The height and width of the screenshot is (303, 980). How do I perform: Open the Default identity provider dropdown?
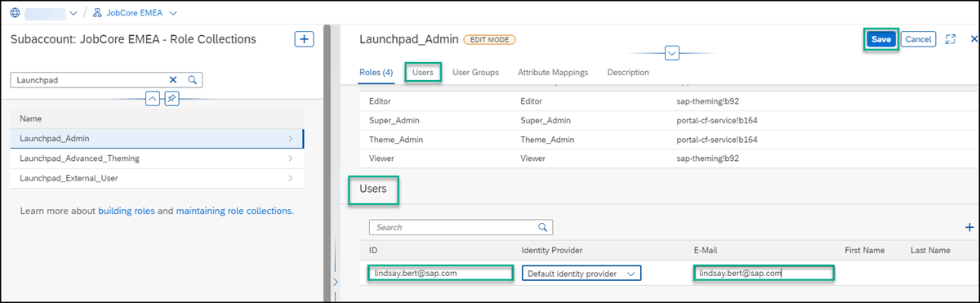[581, 274]
